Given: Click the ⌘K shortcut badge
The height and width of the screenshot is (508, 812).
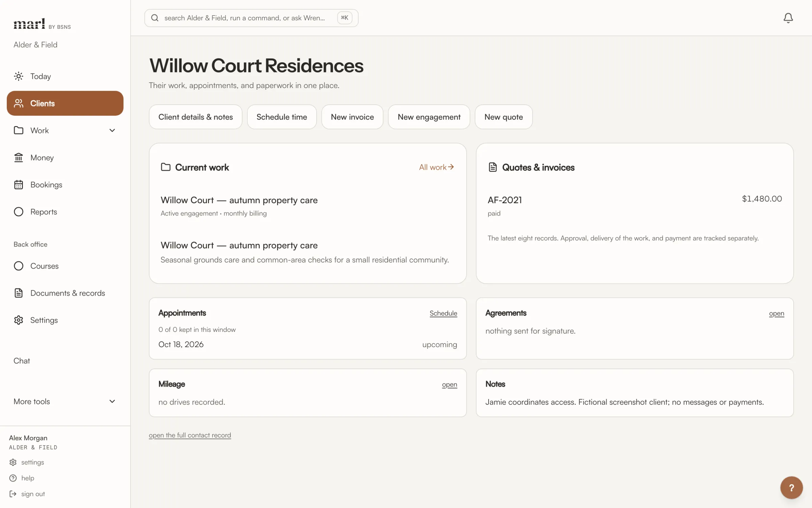Looking at the screenshot, I should coord(344,18).
